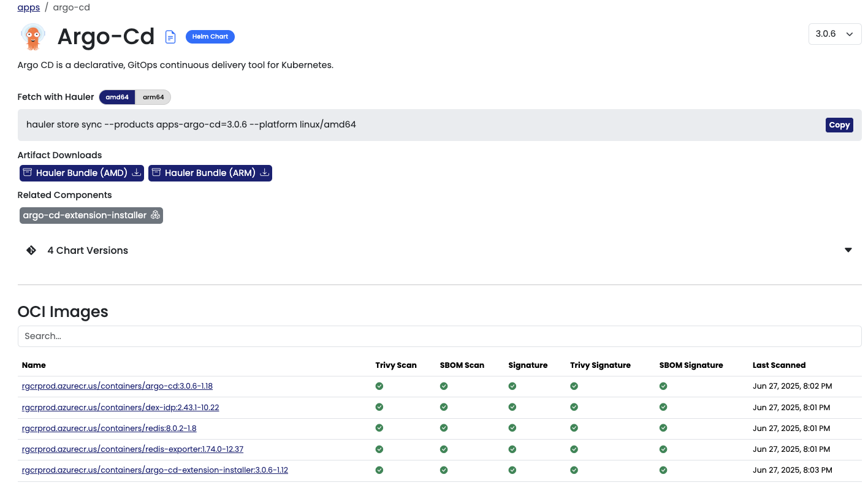Click Trivy Signature checkmark for redis-exporter row
Screen dimensions: 868x485
(x=574, y=449)
